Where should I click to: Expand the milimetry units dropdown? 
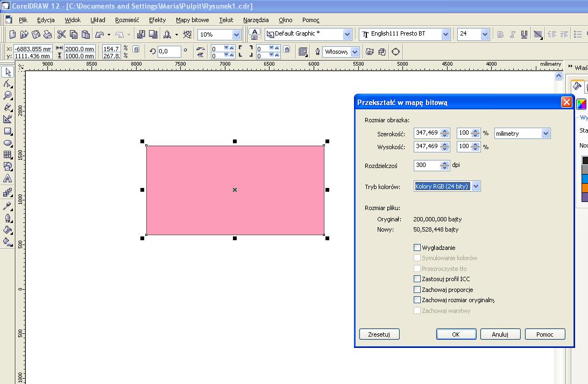point(546,133)
